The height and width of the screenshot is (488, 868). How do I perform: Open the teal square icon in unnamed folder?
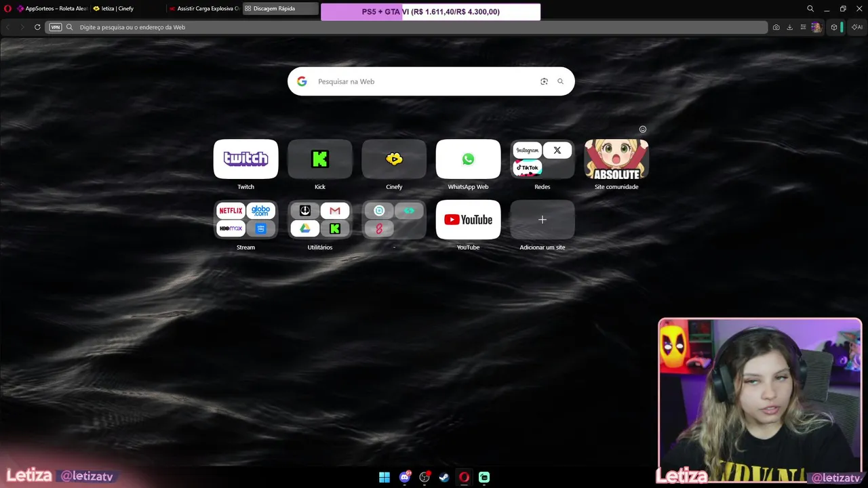coord(379,211)
